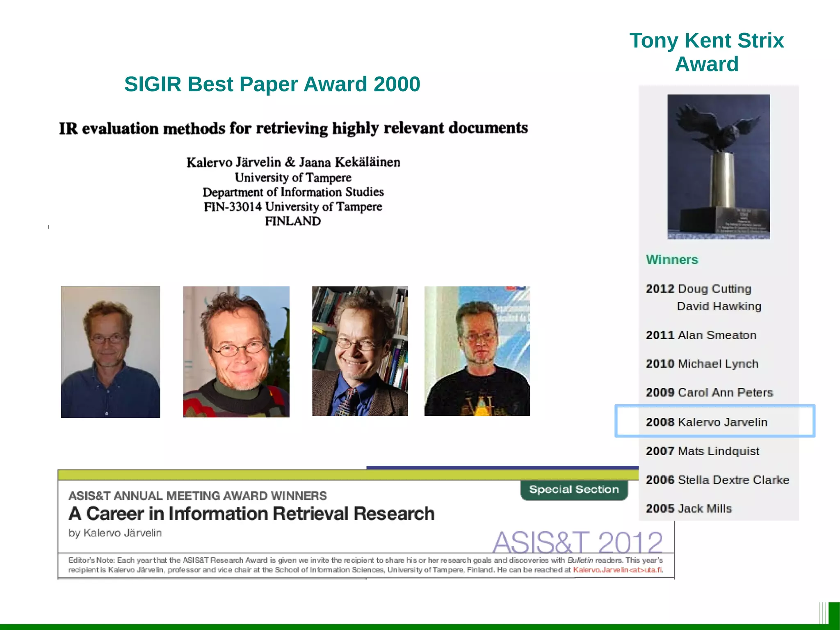
Task: Click 'Department of Information Studies' text
Action: 293,192
